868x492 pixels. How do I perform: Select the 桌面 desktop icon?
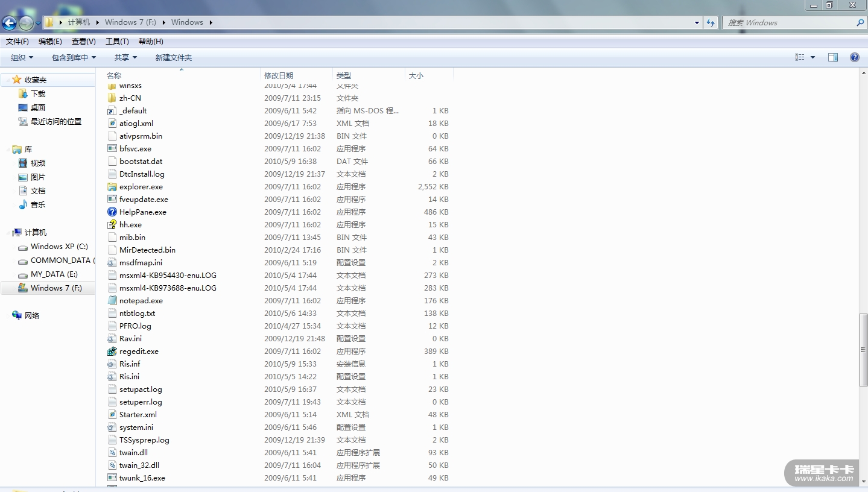[x=23, y=108]
